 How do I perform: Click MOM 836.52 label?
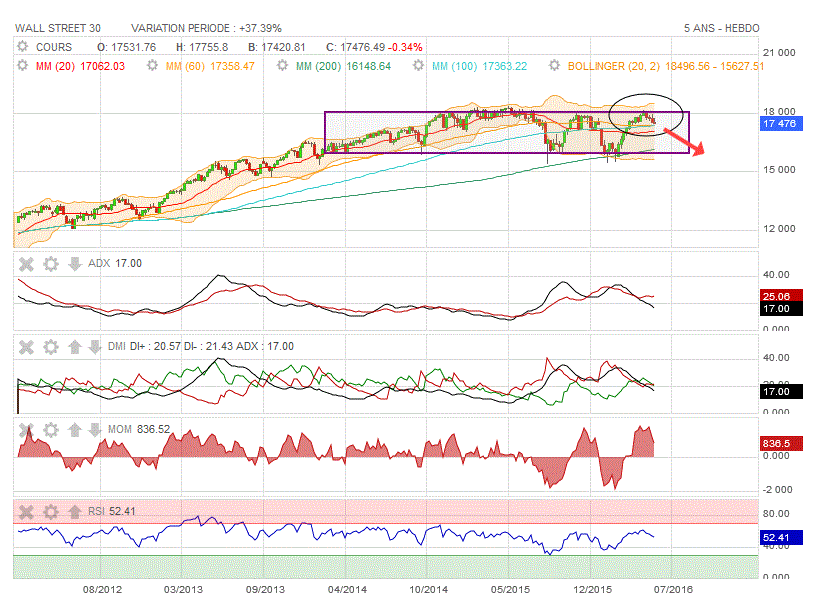pos(139,429)
